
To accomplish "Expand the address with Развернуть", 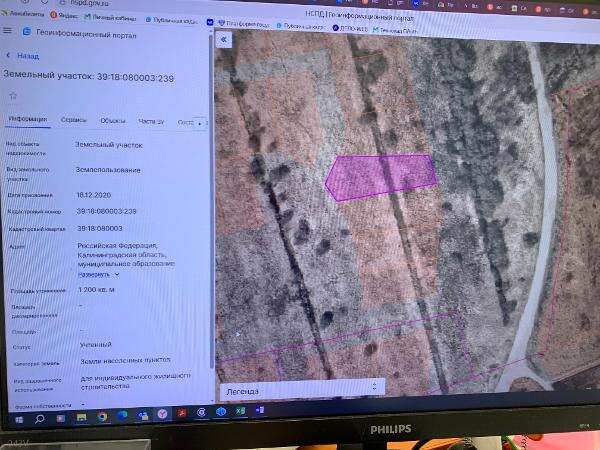I will (98, 275).
